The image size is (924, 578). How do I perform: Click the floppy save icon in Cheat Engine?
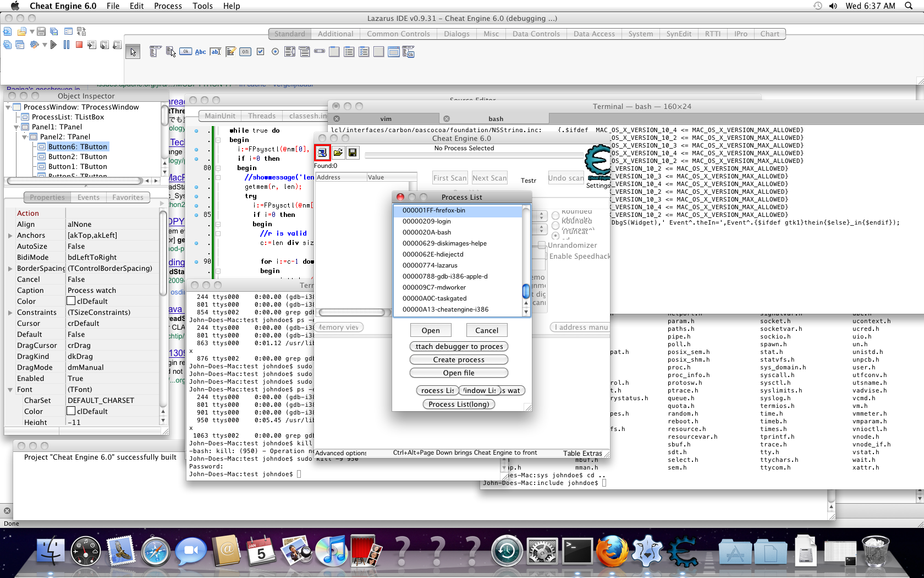tap(353, 152)
